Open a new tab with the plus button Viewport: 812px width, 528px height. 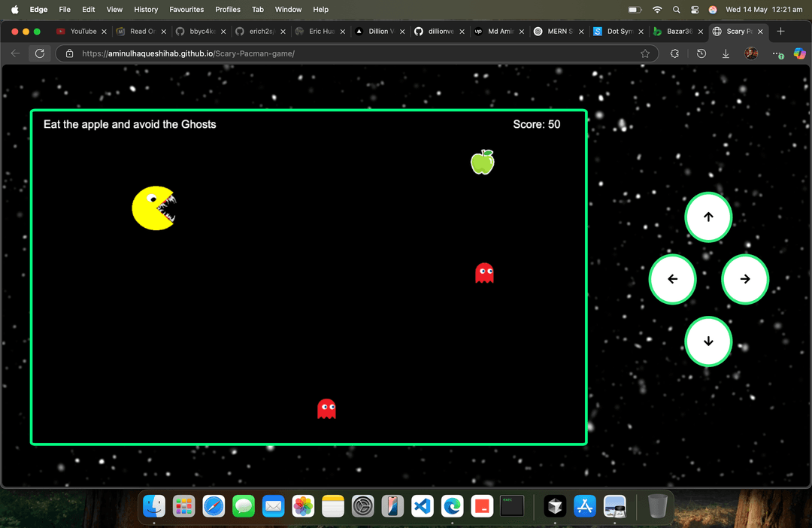(780, 32)
